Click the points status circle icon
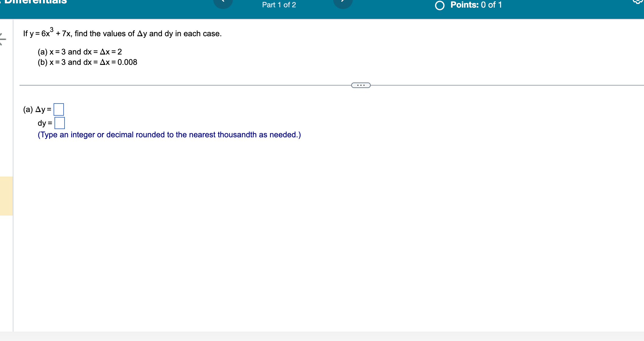 point(439,5)
